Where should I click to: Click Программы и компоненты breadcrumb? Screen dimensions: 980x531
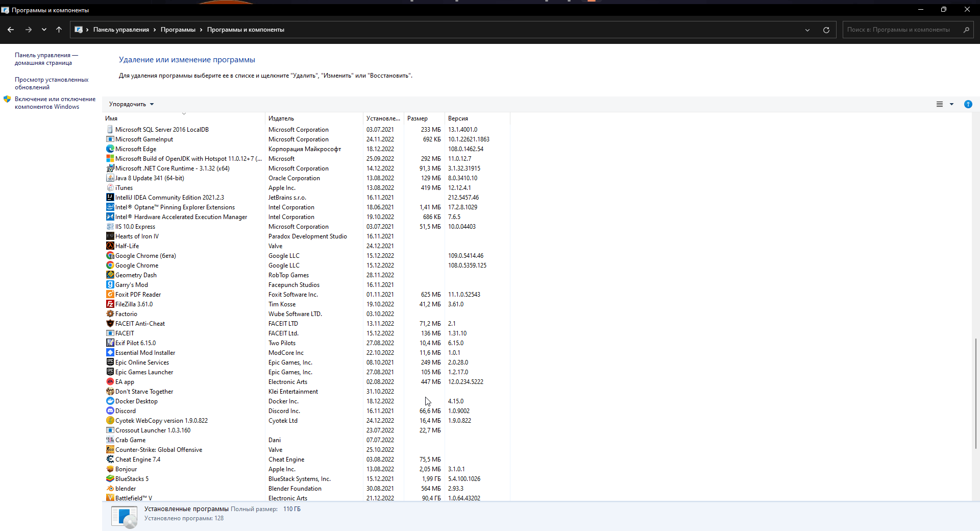pos(246,30)
